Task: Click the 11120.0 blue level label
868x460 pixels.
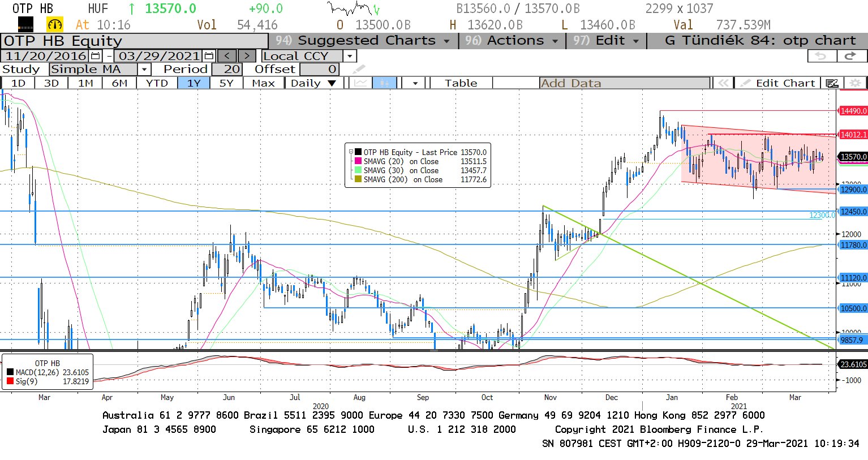Action: 853,278
